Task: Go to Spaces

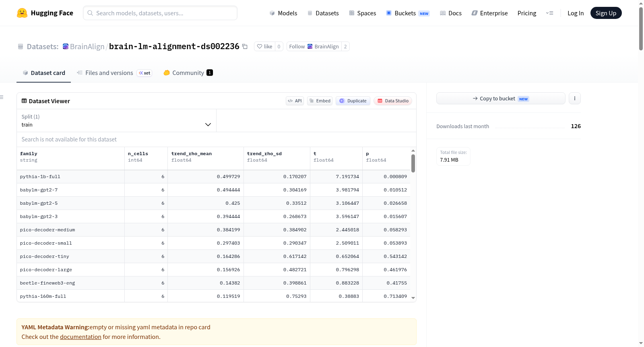Action: tap(362, 13)
